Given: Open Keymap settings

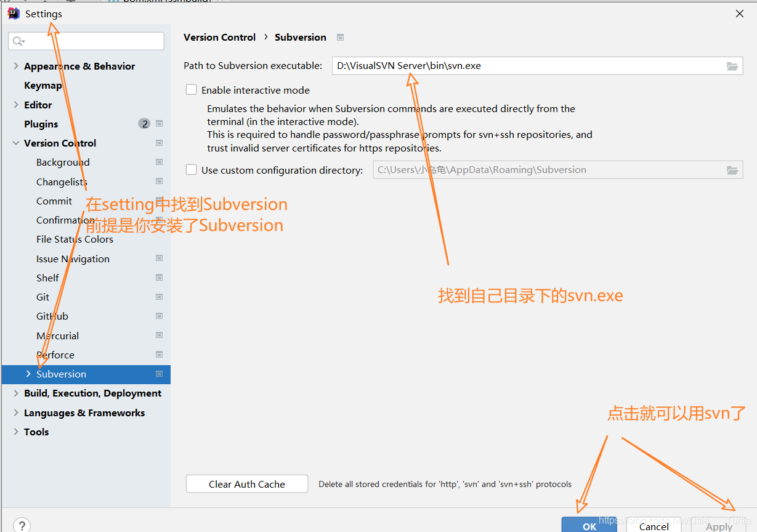Looking at the screenshot, I should [43, 86].
